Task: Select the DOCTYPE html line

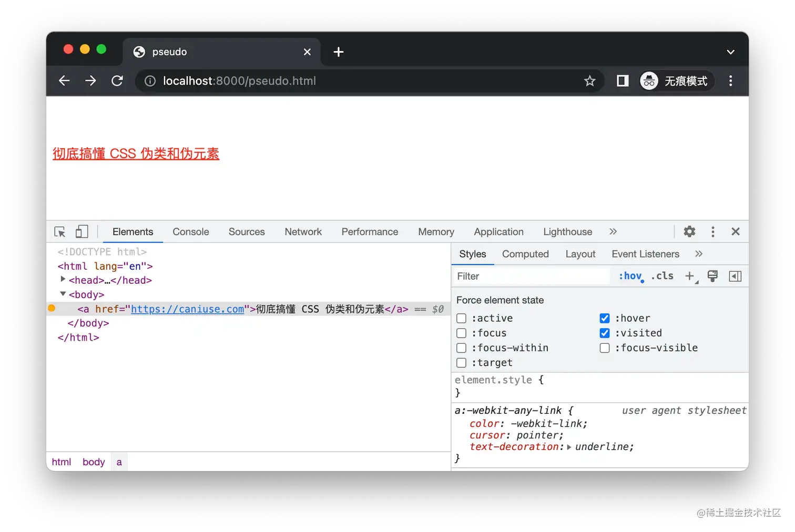Action: click(102, 252)
